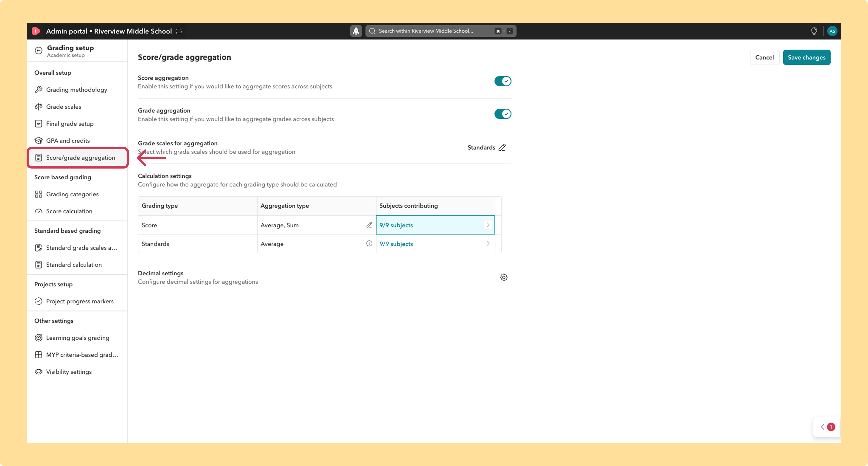Go to Final grade setup

pos(77,124)
